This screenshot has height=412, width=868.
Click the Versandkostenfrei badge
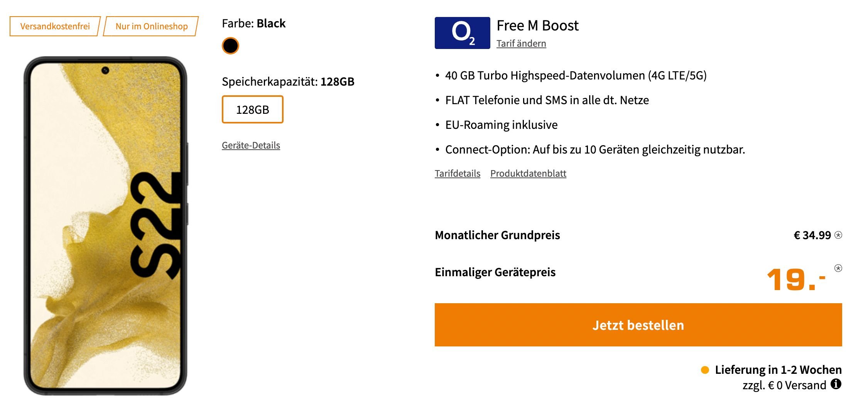pyautogui.click(x=55, y=26)
